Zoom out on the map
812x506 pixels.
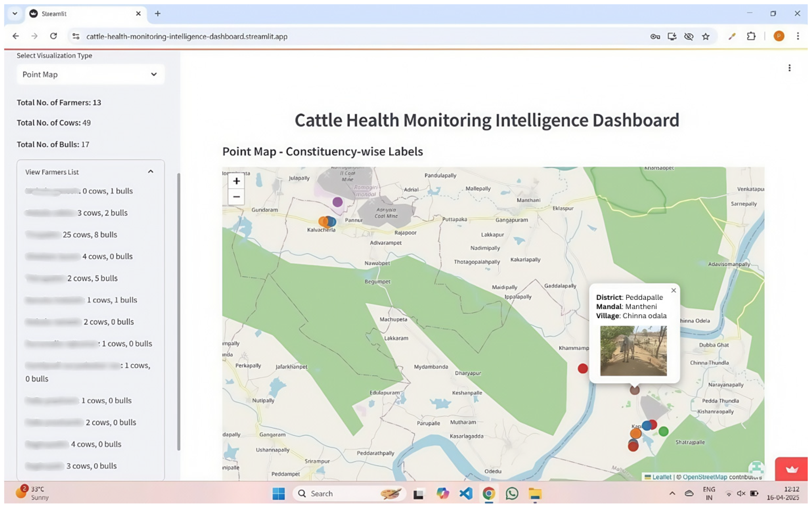pyautogui.click(x=236, y=197)
